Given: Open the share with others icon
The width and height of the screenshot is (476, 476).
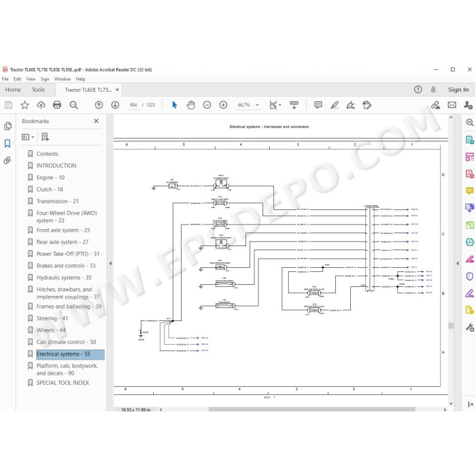Looking at the screenshot, I should [468, 105].
